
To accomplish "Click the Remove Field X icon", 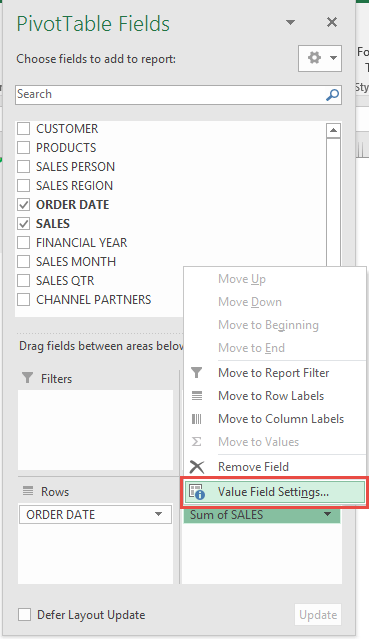I will (197, 467).
